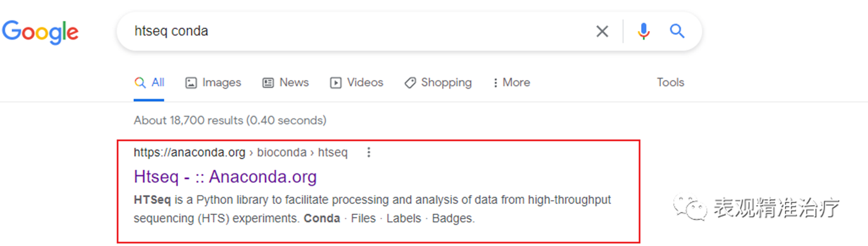Open the Images tab
868x246 pixels.
click(213, 82)
